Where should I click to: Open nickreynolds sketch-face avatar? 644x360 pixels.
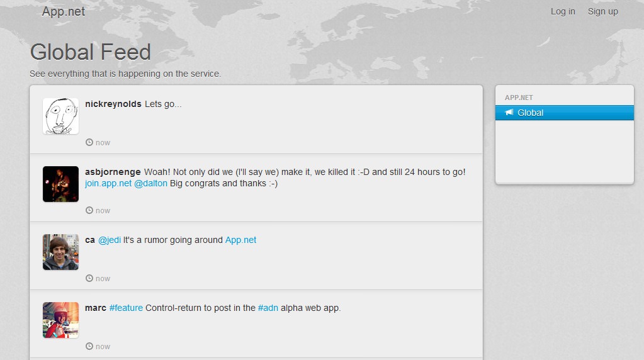[x=61, y=116]
